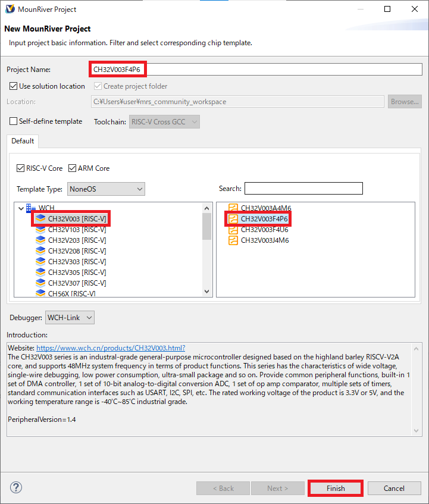Open the Toolchain RISC-V Cross GCC dropdown
Screen dimensions: 429x504
(165, 122)
